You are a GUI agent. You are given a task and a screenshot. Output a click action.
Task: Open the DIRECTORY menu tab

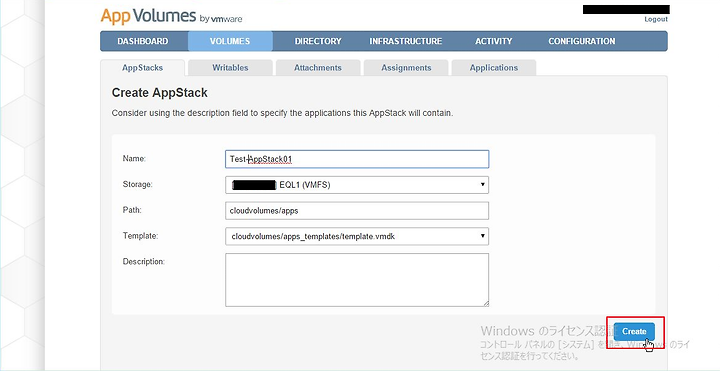318,41
